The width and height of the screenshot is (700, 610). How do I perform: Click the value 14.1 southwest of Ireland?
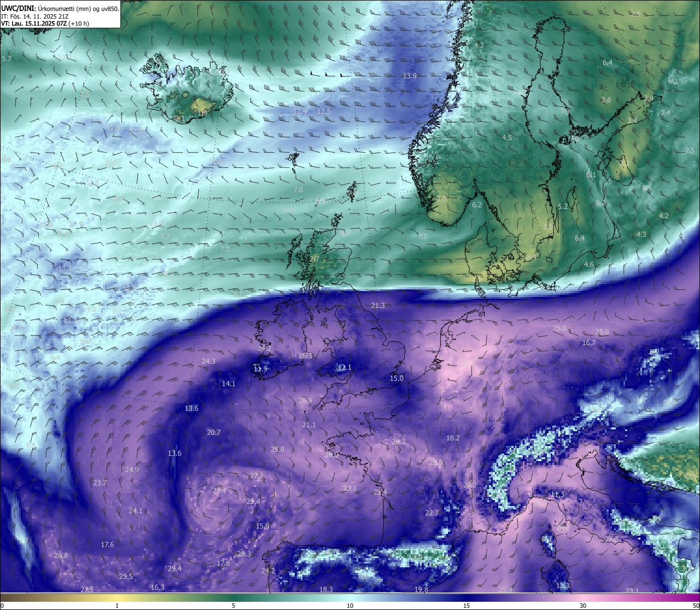229,384
